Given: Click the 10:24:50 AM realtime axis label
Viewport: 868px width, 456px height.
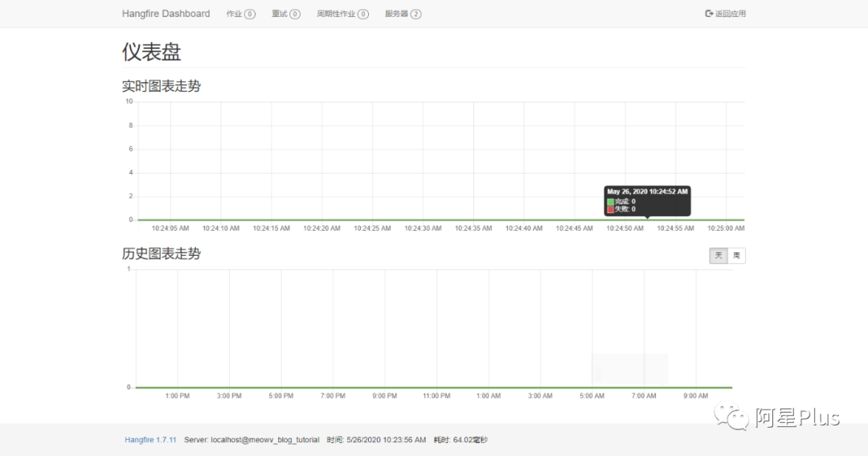Looking at the screenshot, I should point(625,228).
